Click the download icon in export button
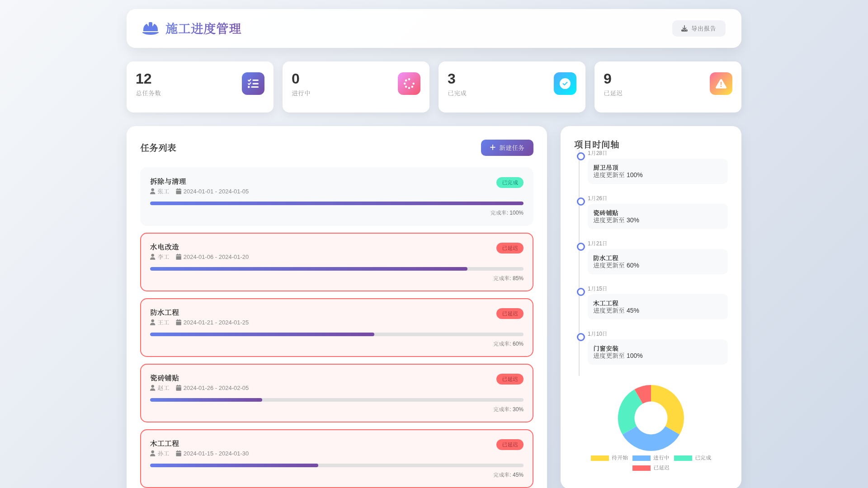 coord(684,28)
